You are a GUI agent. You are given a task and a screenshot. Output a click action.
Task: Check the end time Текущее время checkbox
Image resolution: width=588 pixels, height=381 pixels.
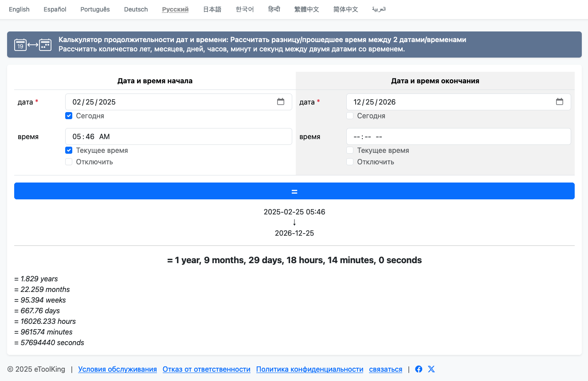pos(350,151)
